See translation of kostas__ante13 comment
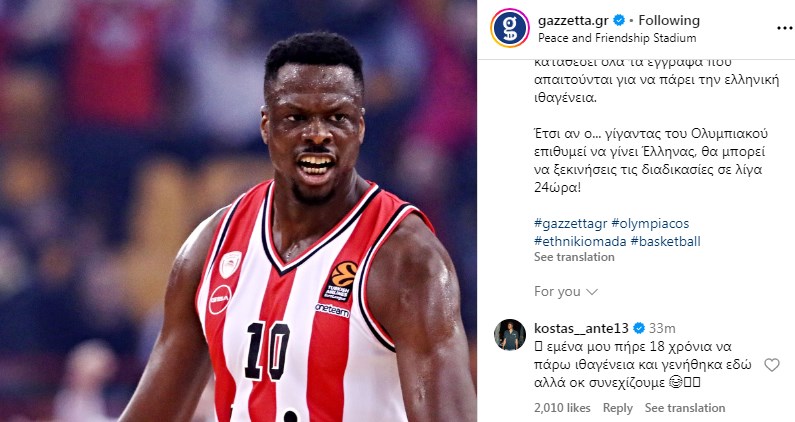 [685, 408]
